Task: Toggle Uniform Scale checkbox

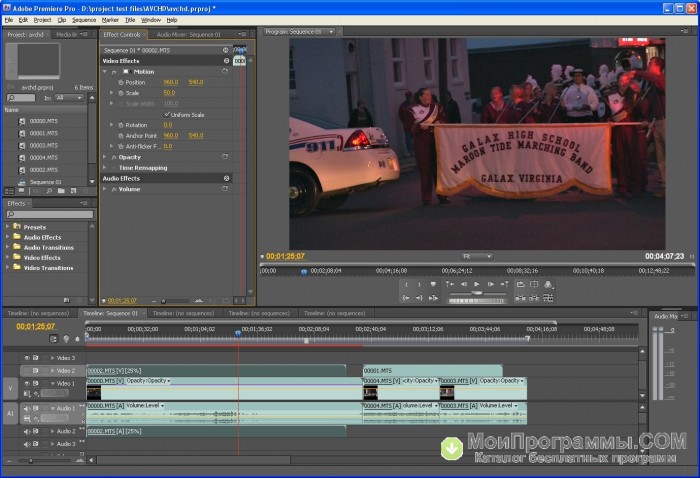Action: point(167,114)
